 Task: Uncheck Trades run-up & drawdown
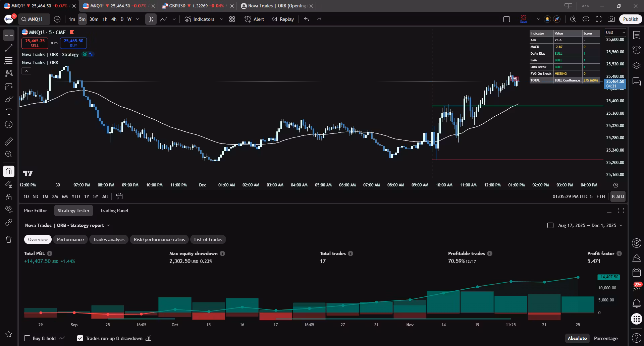tap(80, 338)
